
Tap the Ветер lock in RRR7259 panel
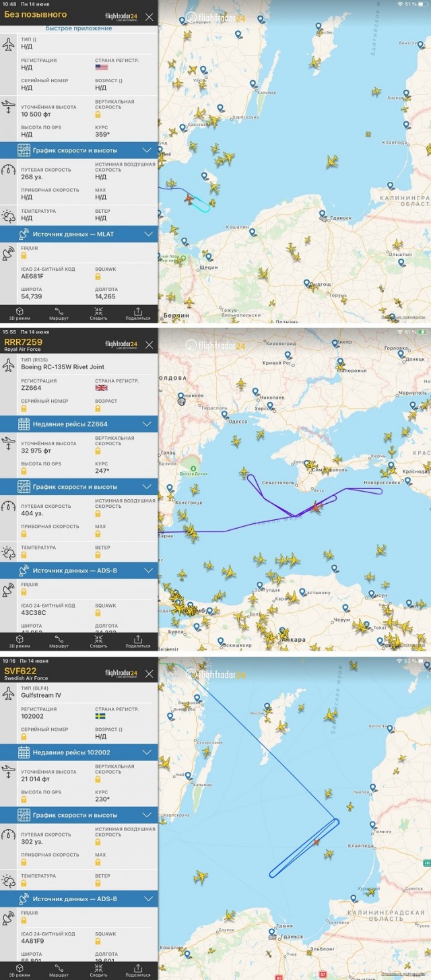click(x=98, y=555)
